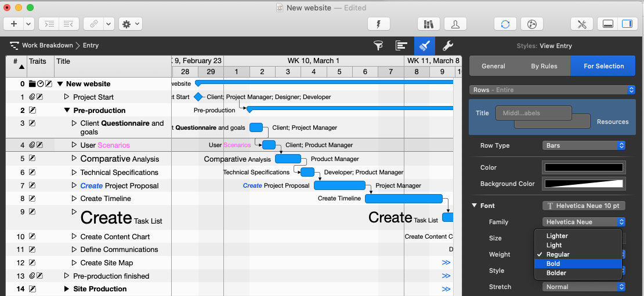Open the library books icon
Image resolution: width=644 pixels, height=296 pixels.
click(429, 24)
